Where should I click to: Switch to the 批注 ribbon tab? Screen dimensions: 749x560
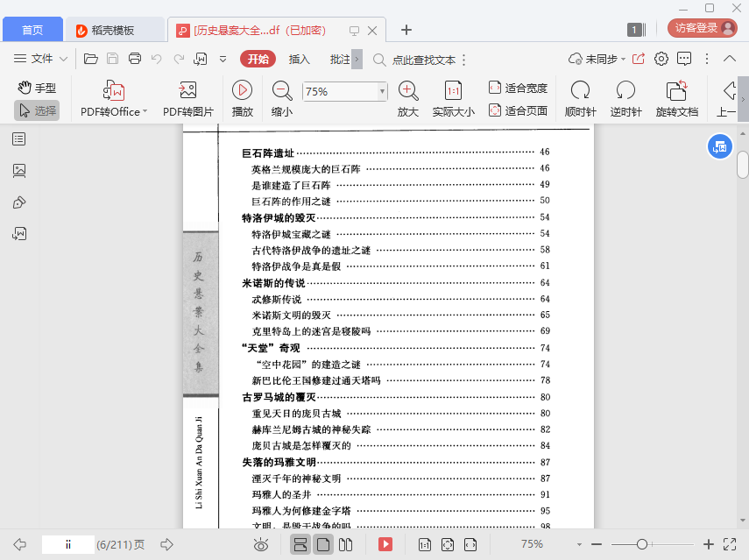[x=340, y=60]
